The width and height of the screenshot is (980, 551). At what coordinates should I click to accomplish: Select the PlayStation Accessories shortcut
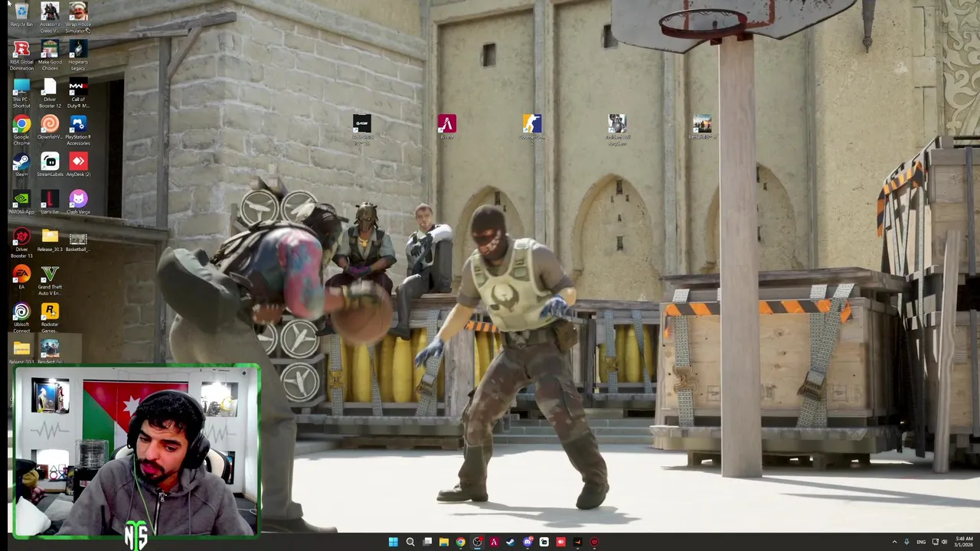tap(78, 130)
